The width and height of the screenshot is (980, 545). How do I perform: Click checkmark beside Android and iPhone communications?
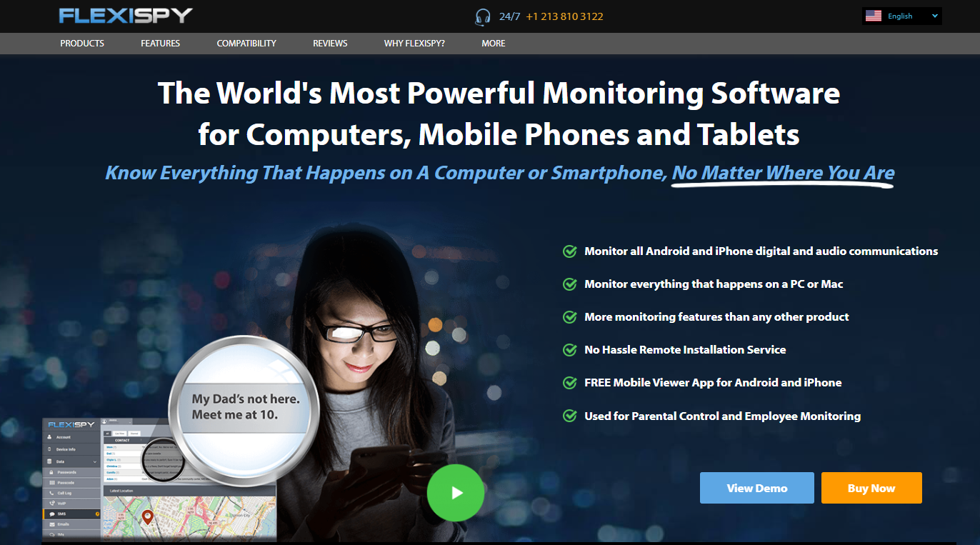[x=570, y=251]
